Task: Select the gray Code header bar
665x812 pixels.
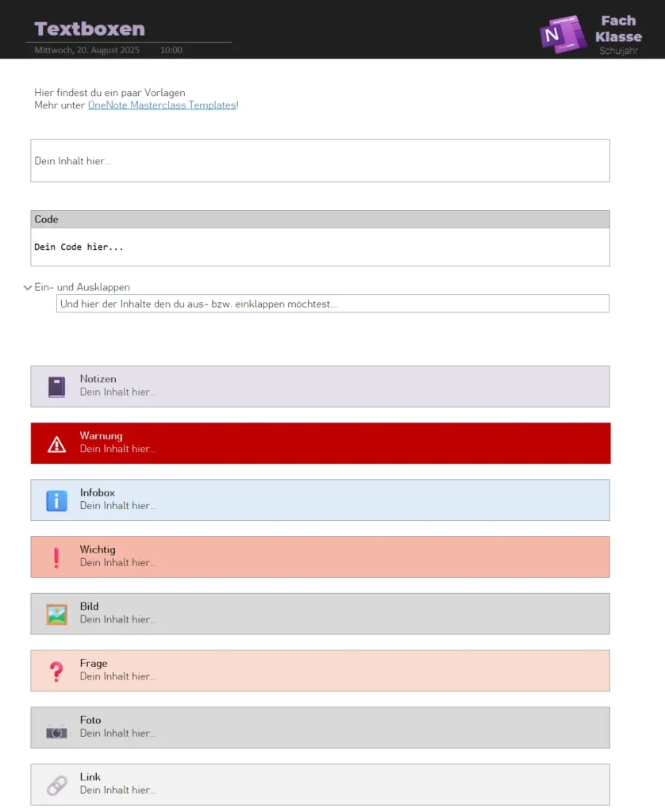Action: (320, 220)
